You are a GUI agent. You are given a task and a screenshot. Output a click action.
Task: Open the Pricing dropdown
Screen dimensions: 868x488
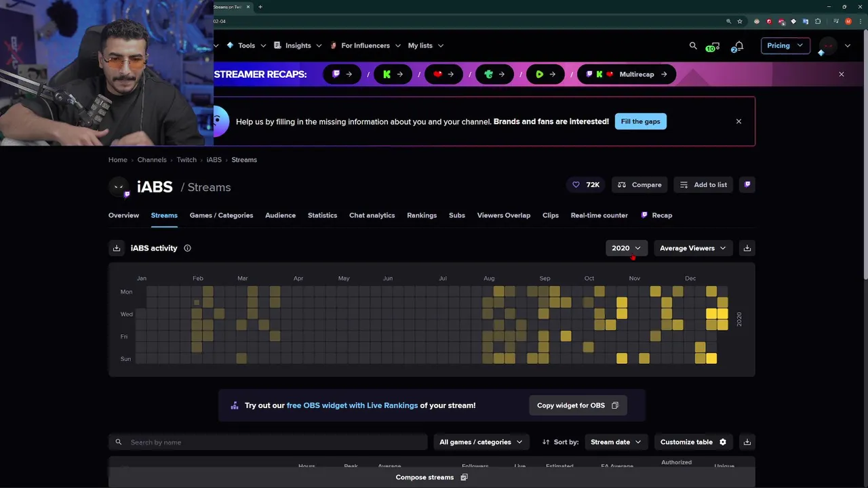coord(785,45)
